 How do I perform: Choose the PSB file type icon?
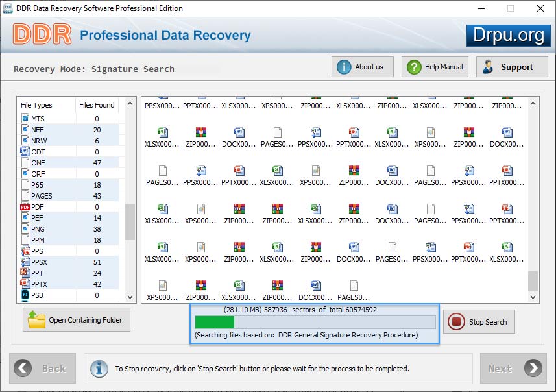pyautogui.click(x=25, y=295)
